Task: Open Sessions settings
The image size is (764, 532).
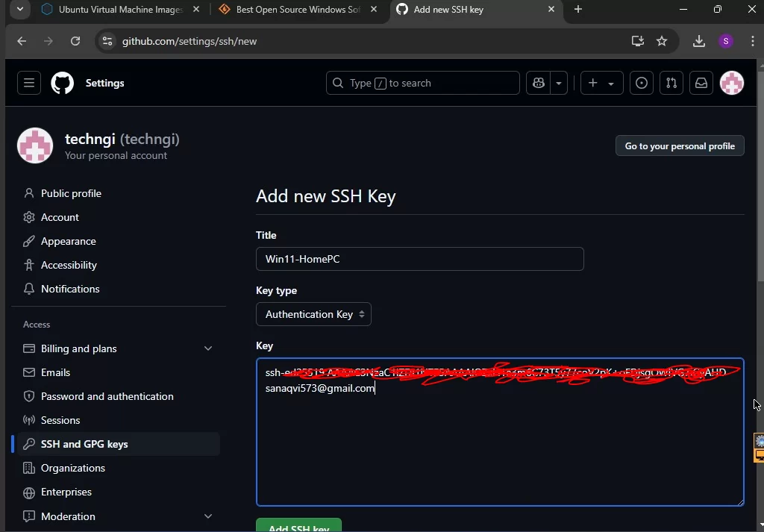Action: tap(60, 420)
